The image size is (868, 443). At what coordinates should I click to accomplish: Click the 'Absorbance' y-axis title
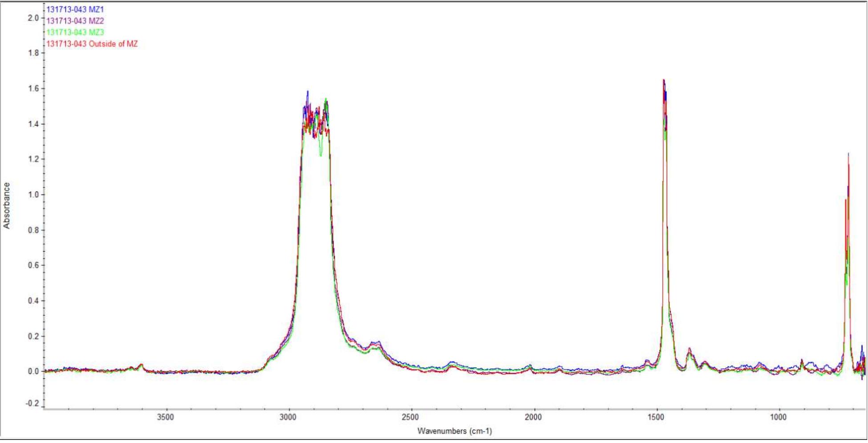click(7, 206)
